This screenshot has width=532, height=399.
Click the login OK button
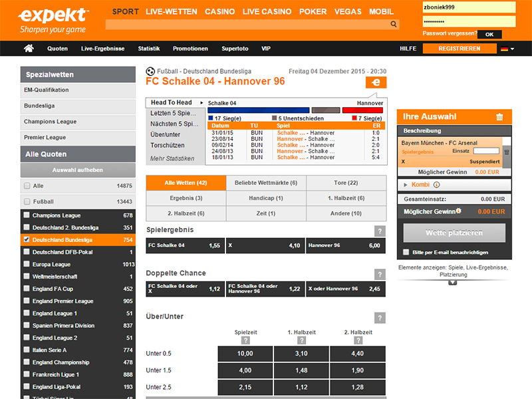[x=489, y=35]
